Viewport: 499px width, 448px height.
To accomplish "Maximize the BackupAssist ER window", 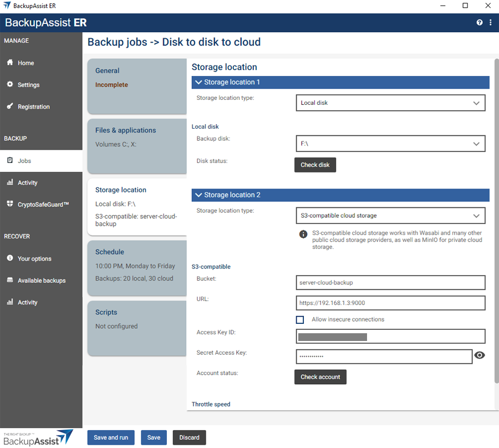I will tap(465, 6).
